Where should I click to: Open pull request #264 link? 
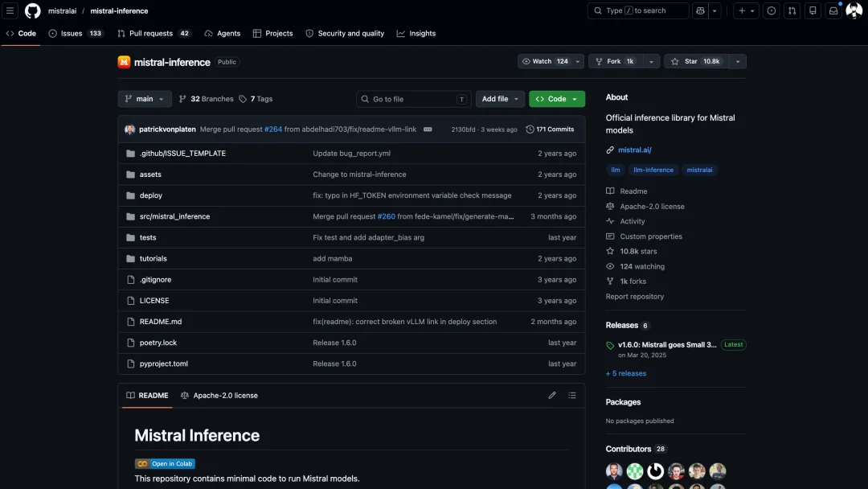(x=273, y=129)
